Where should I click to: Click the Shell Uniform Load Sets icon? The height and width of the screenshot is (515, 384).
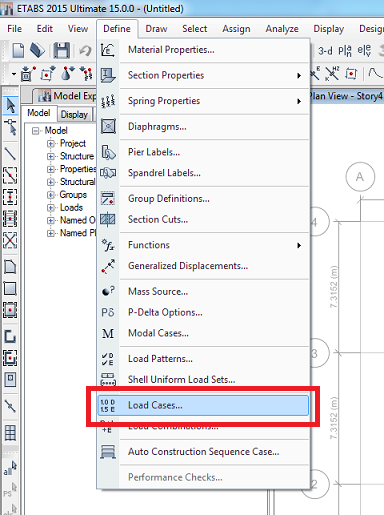click(x=108, y=379)
